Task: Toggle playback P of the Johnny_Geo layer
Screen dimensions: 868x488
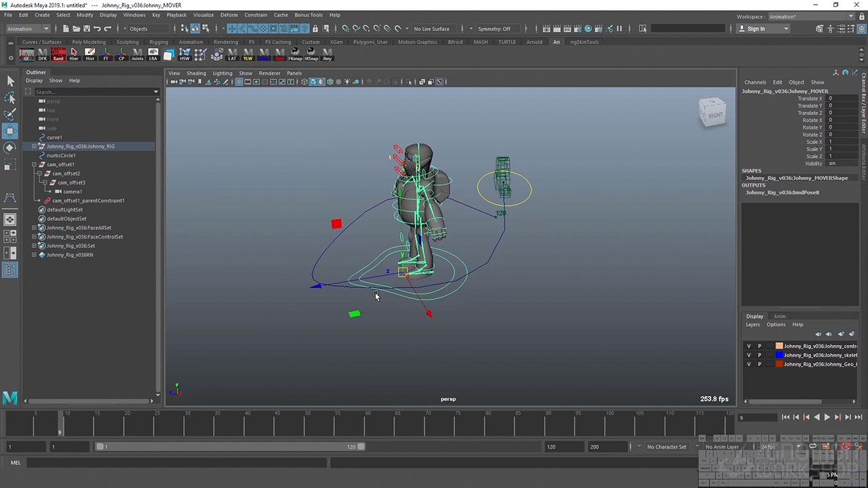Action: click(x=759, y=364)
